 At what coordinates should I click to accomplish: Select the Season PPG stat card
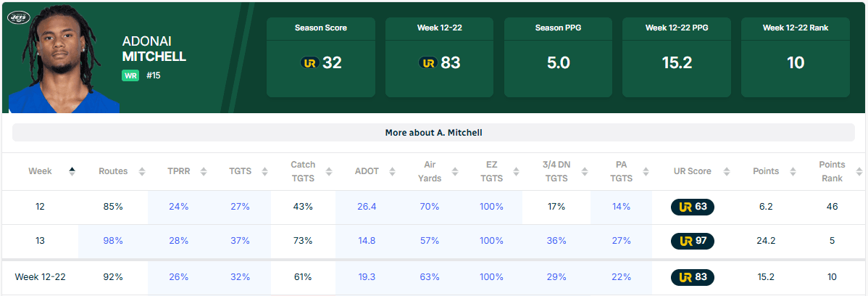tap(558, 57)
